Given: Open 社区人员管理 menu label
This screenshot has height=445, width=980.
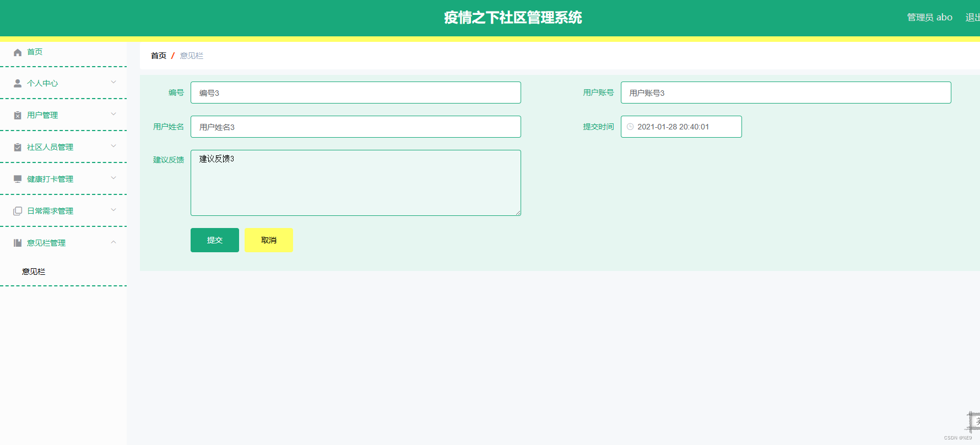Looking at the screenshot, I should point(50,147).
